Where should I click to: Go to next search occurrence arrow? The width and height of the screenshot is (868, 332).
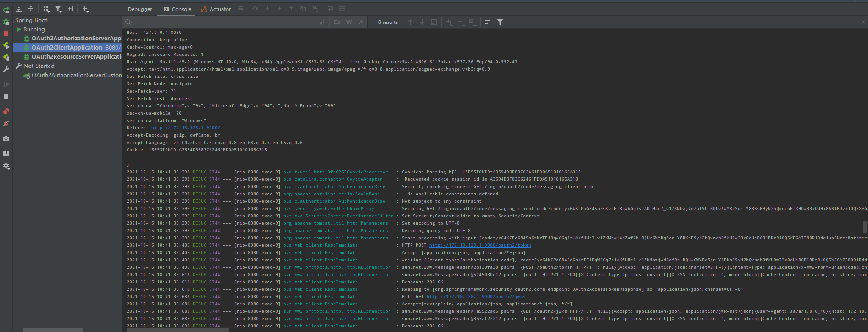(422, 22)
